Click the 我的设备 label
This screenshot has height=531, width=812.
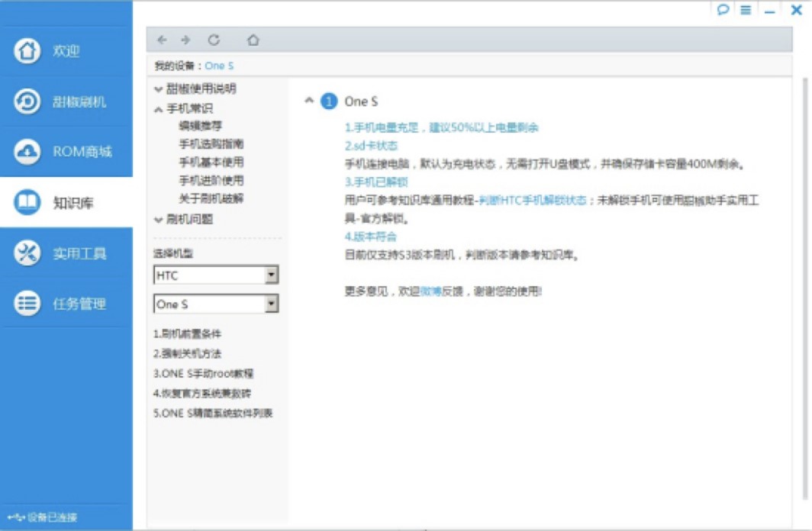[x=175, y=66]
